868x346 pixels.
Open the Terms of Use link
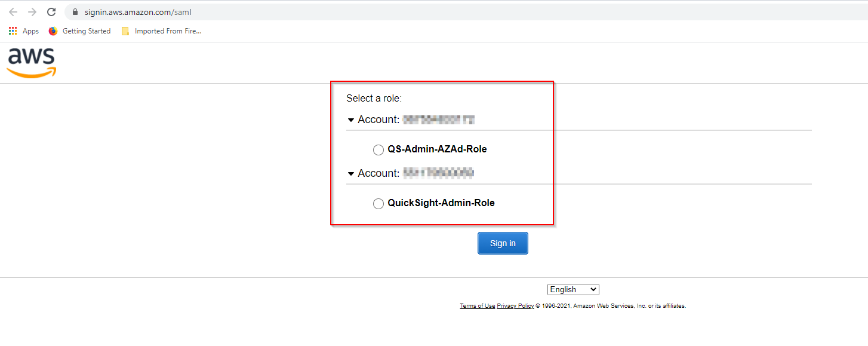477,306
